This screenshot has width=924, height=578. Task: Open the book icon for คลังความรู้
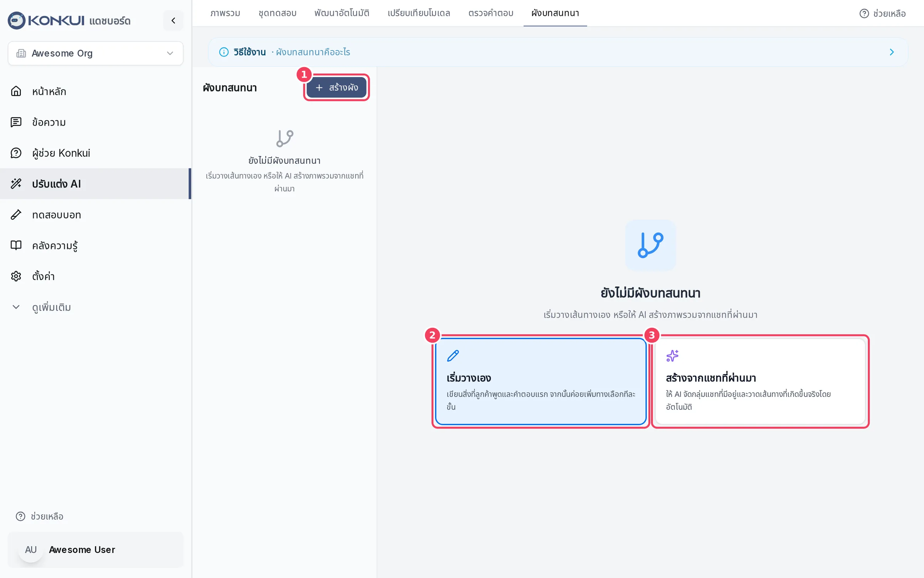[x=16, y=245]
